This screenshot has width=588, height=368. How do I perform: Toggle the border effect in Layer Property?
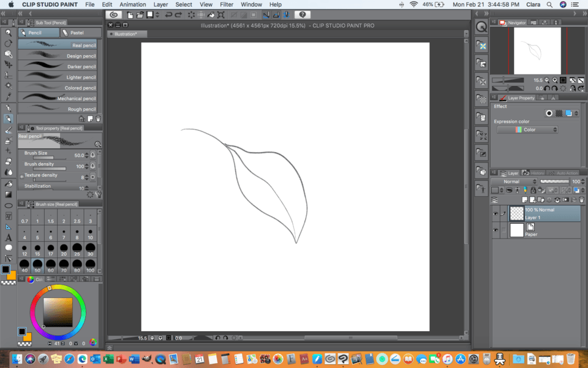[549, 113]
